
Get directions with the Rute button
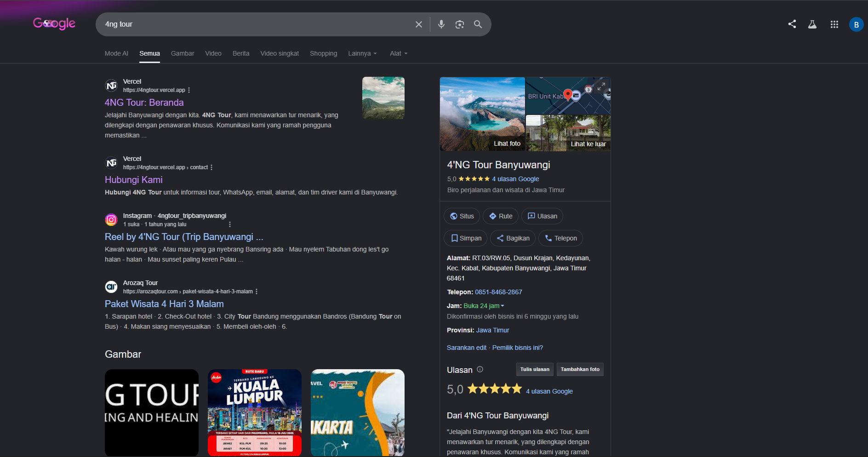click(x=501, y=216)
